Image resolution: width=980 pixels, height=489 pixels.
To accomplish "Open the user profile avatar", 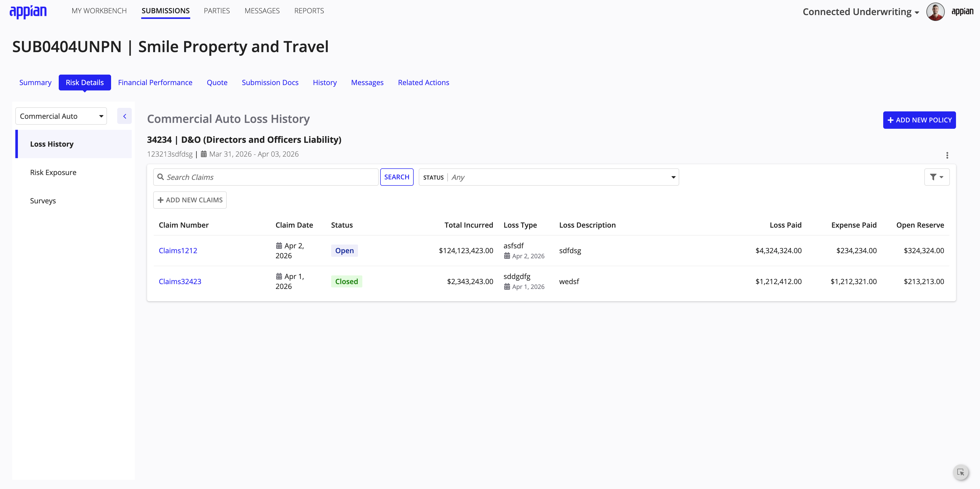I will pos(935,11).
